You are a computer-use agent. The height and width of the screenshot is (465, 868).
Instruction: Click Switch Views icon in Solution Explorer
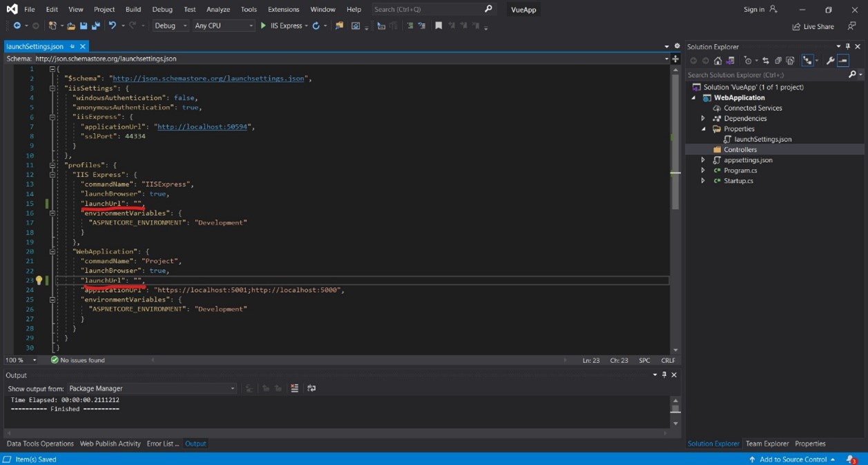(731, 61)
